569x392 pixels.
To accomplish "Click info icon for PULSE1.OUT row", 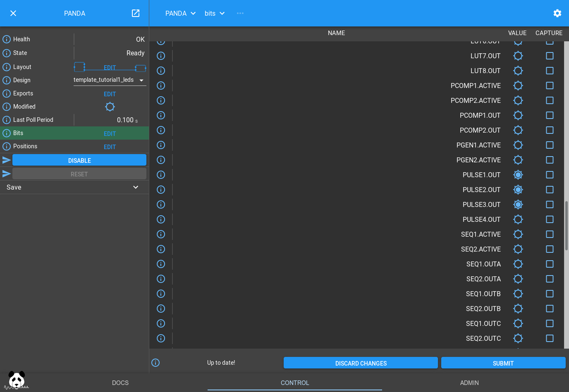I will point(161,175).
